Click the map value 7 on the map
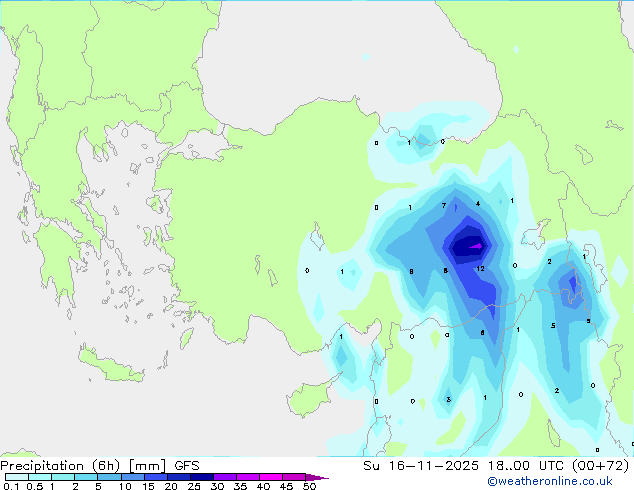 click(444, 205)
